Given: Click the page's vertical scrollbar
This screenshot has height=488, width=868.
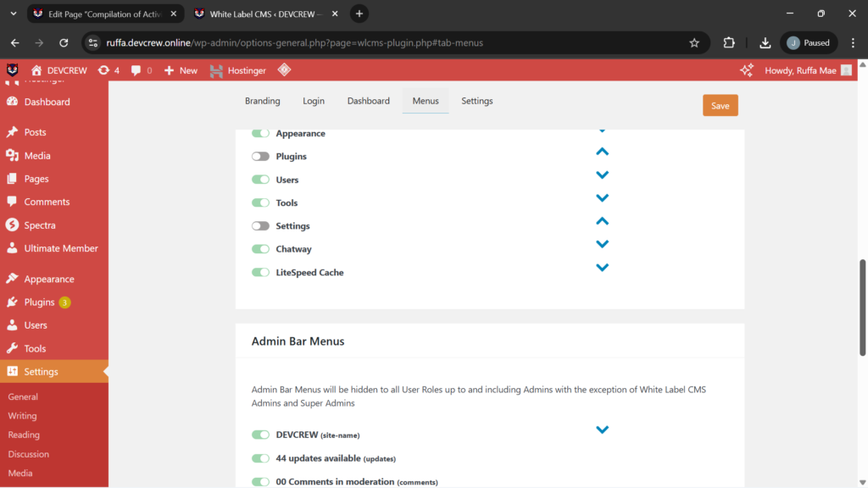Looking at the screenshot, I should click(863, 305).
